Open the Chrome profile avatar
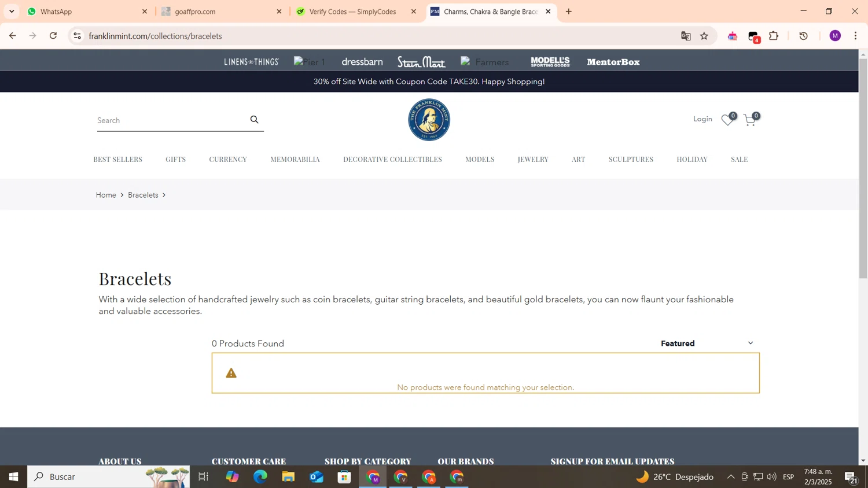Screen dimensions: 868x488 pyautogui.click(x=835, y=36)
